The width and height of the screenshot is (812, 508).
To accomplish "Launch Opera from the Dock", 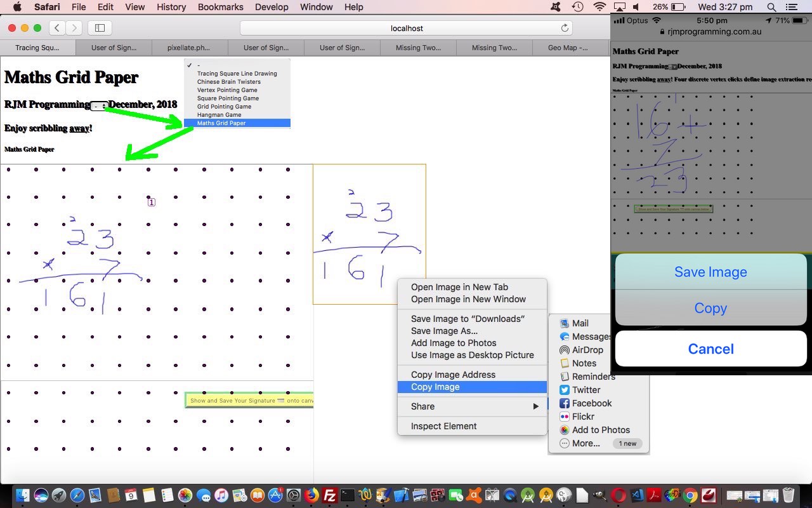I will pos(619,495).
